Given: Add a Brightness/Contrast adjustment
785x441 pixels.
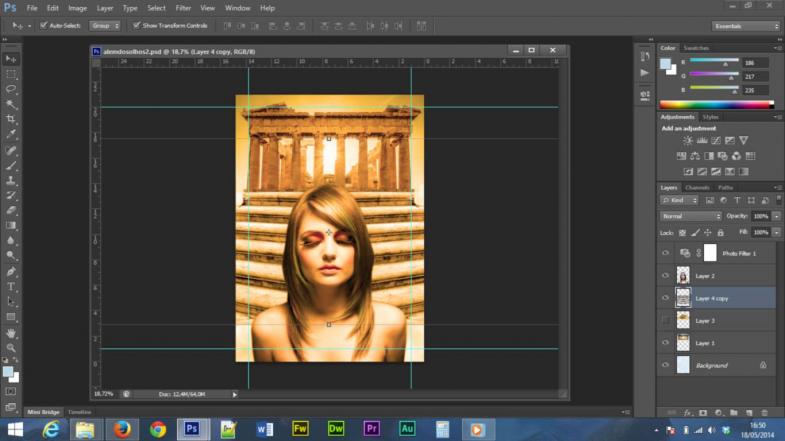Looking at the screenshot, I should pos(688,141).
